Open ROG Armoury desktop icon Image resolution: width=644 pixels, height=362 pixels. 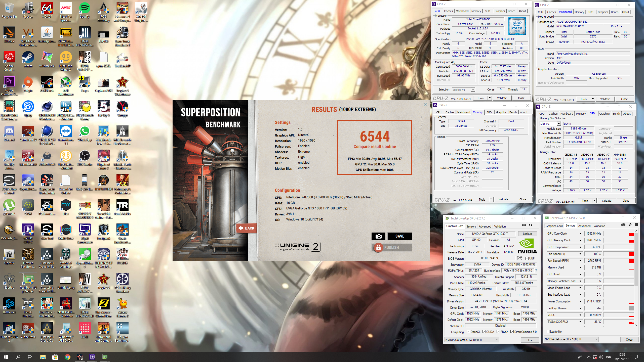click(103, 12)
